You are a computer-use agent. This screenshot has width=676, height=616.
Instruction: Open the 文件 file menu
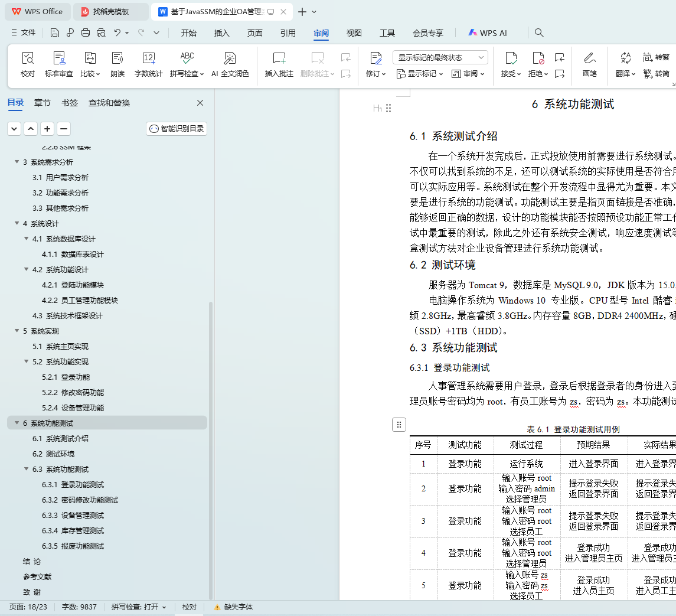pyautogui.click(x=24, y=32)
